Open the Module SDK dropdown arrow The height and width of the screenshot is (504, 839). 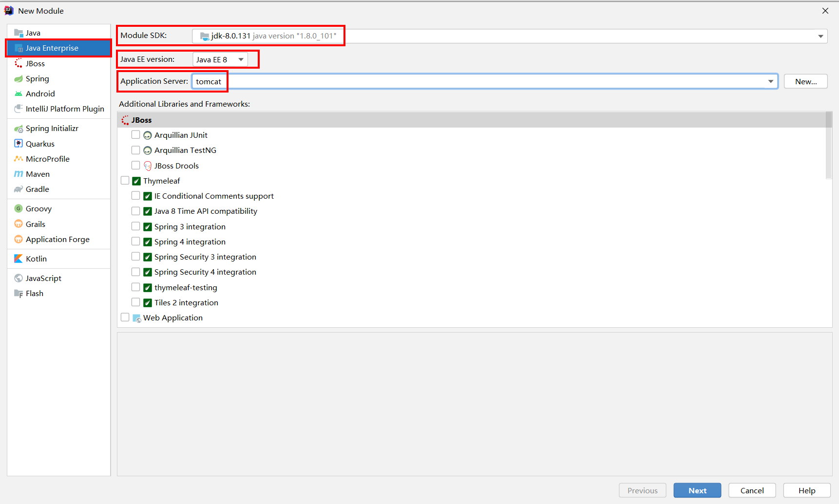click(820, 36)
